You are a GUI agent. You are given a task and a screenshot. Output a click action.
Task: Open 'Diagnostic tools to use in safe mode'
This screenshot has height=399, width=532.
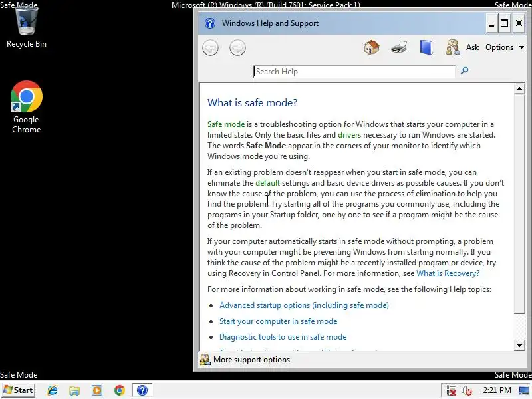(x=283, y=337)
